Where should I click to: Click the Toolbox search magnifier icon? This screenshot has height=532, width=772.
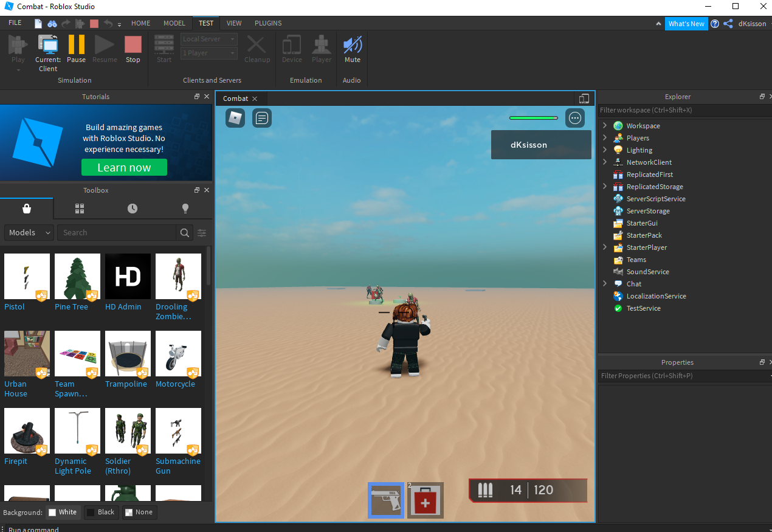tap(184, 233)
